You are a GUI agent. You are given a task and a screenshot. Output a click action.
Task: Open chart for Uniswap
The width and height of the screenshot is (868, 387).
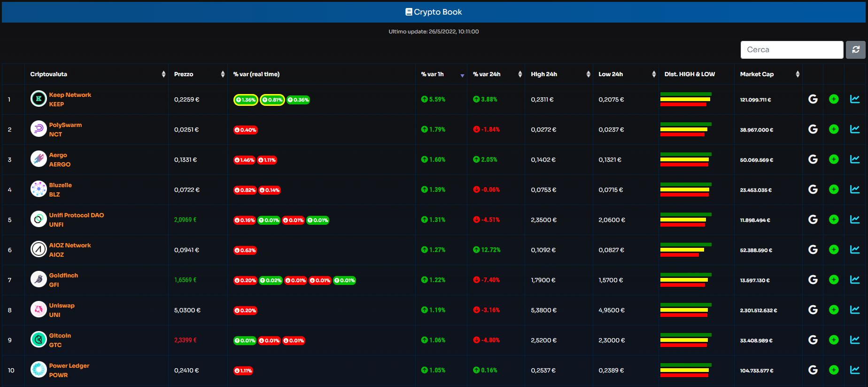[x=855, y=309]
